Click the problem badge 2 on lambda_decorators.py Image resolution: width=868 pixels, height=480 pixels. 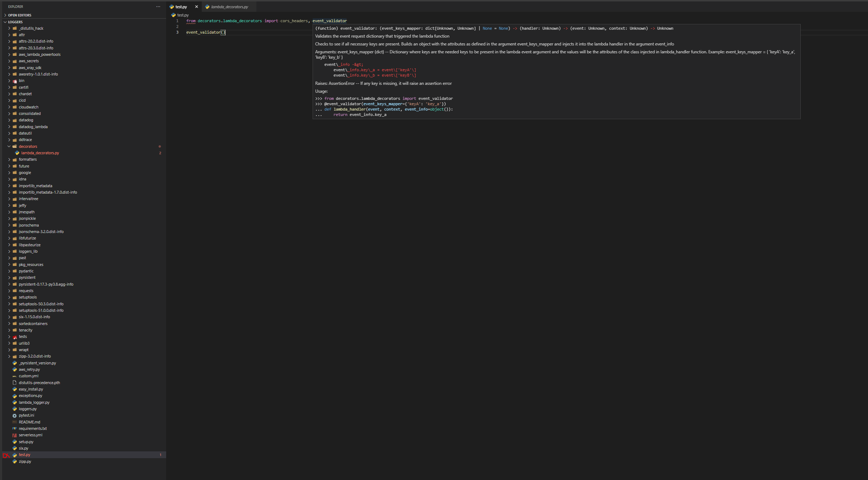[x=160, y=153]
